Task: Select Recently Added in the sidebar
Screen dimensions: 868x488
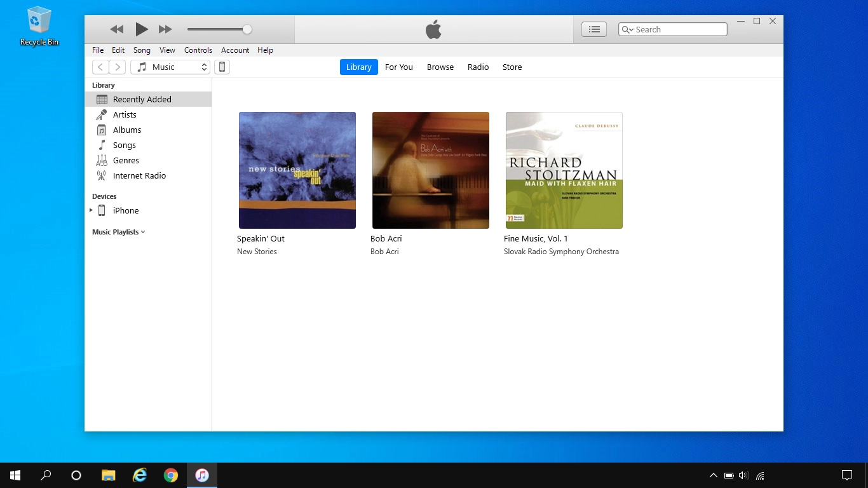Action: [x=141, y=99]
